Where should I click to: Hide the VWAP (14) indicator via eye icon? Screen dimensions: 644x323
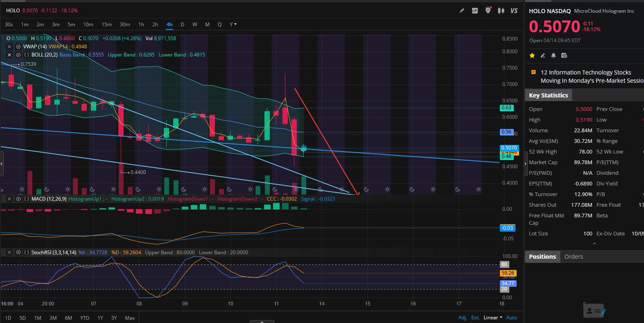[17, 46]
